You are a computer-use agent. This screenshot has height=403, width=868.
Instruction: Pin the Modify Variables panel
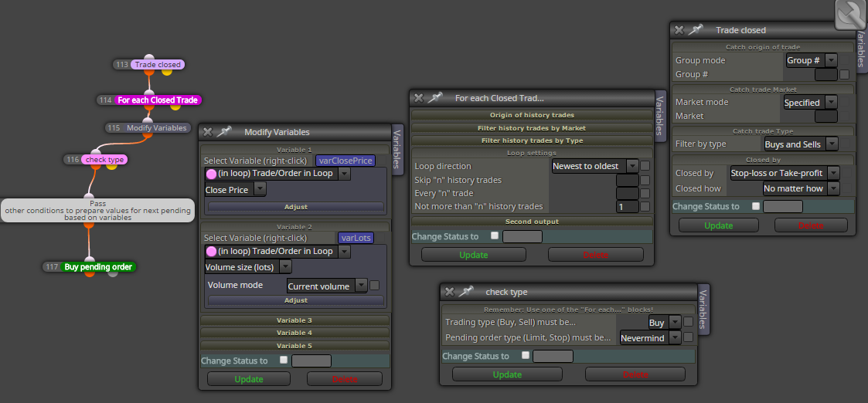pos(223,132)
